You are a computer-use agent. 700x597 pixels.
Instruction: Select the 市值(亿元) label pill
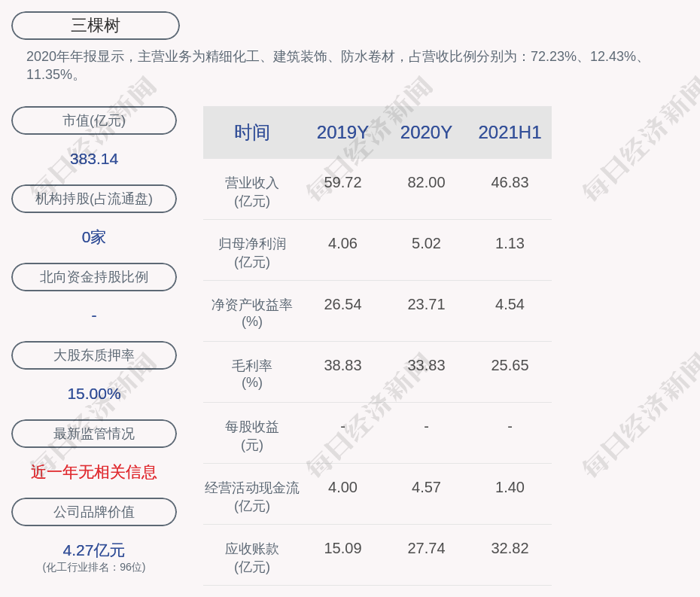[x=94, y=120]
